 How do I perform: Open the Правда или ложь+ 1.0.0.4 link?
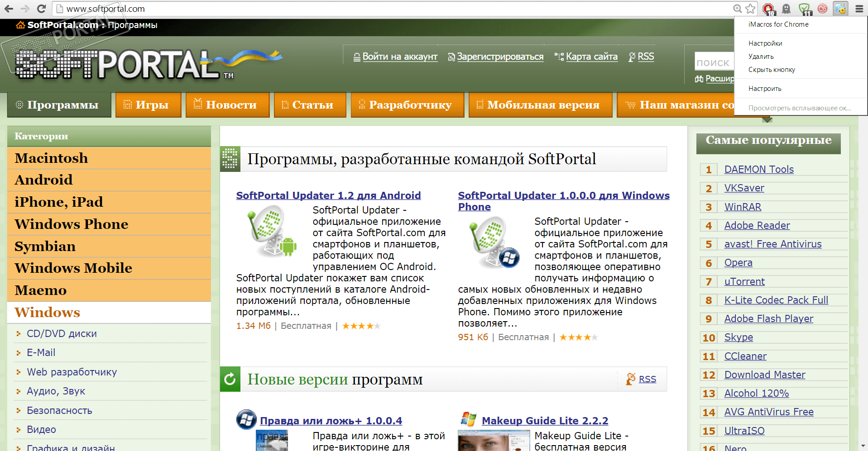tap(331, 421)
